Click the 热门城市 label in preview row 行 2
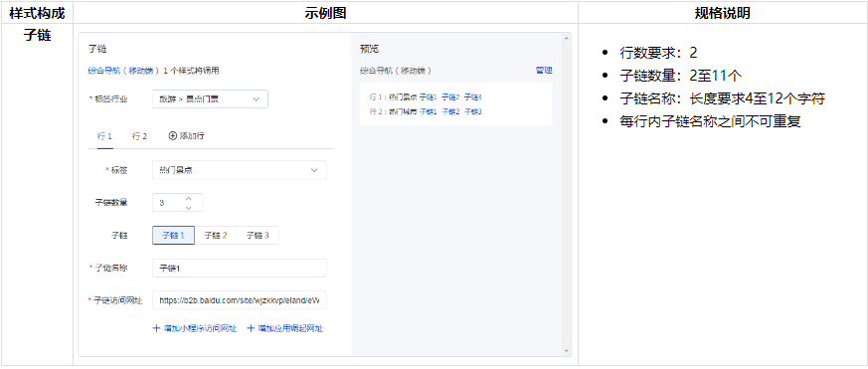The width and height of the screenshot is (868, 369). pyautogui.click(x=403, y=111)
